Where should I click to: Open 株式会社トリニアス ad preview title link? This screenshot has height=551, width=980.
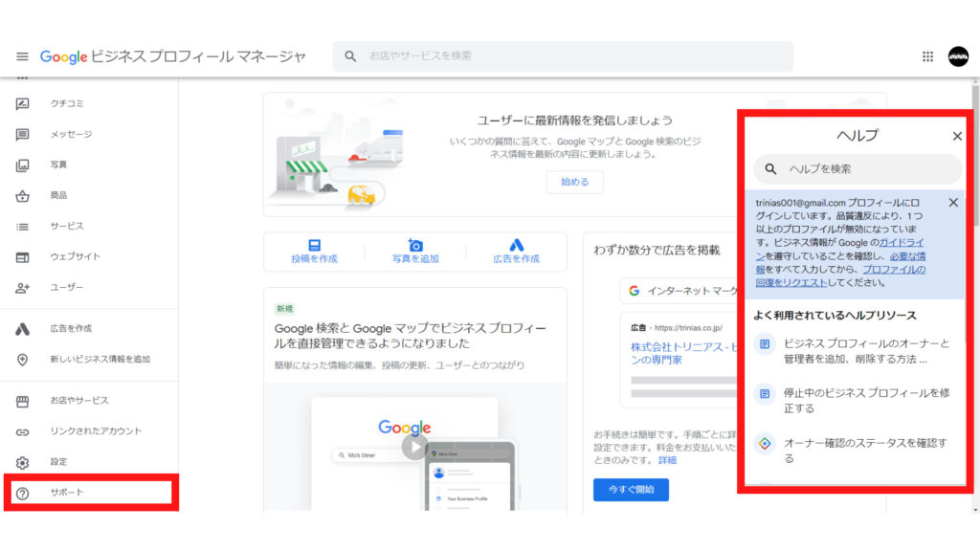click(x=685, y=354)
